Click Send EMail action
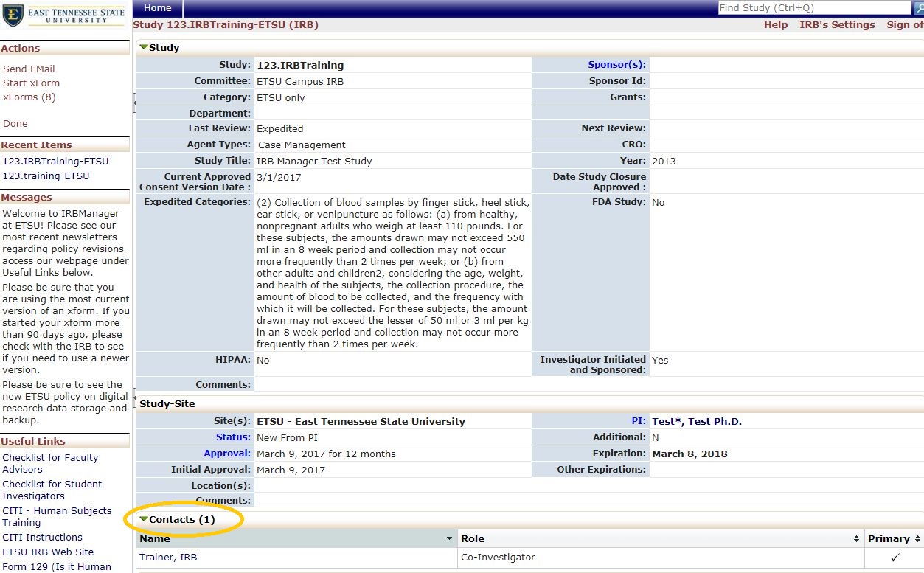 pyautogui.click(x=29, y=69)
